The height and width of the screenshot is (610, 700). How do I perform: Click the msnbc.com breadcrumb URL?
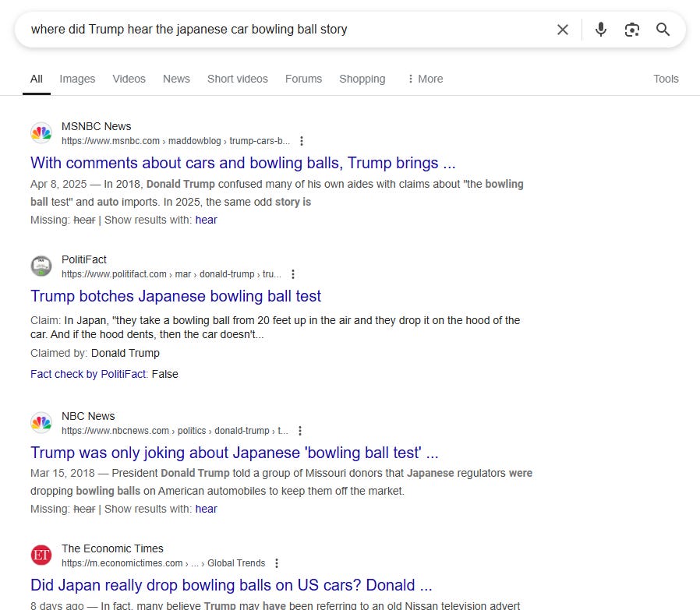(176, 141)
